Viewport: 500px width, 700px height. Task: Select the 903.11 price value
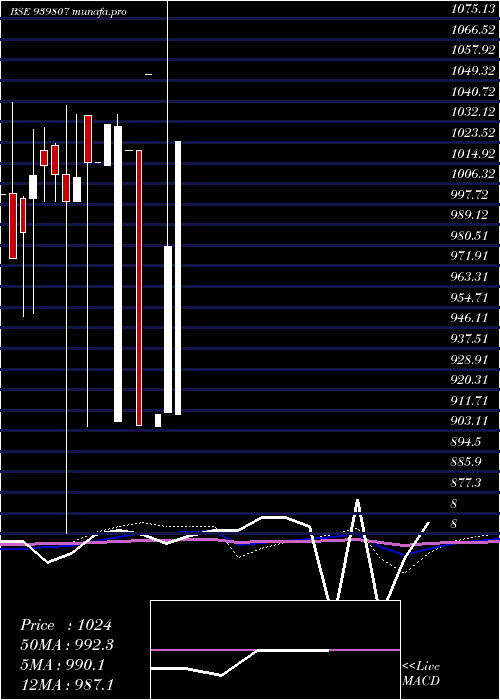[470, 421]
